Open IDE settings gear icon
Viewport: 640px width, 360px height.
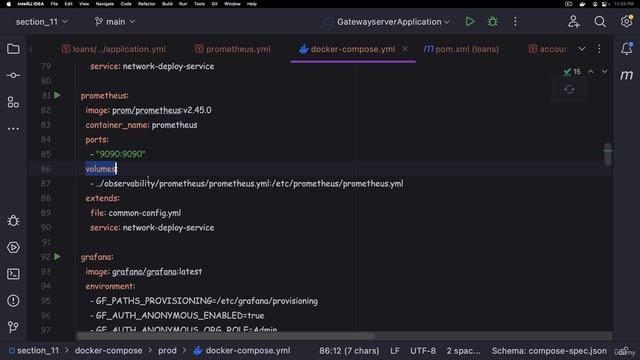tap(626, 22)
